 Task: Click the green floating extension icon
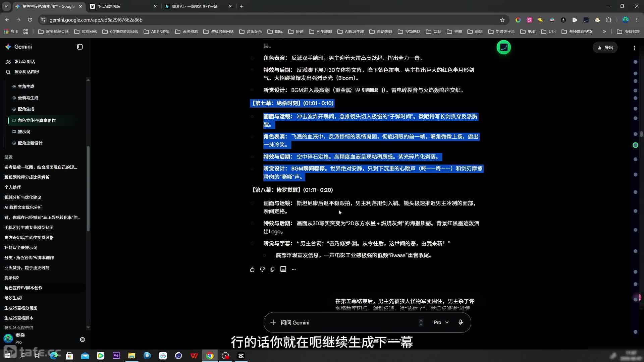503,47
